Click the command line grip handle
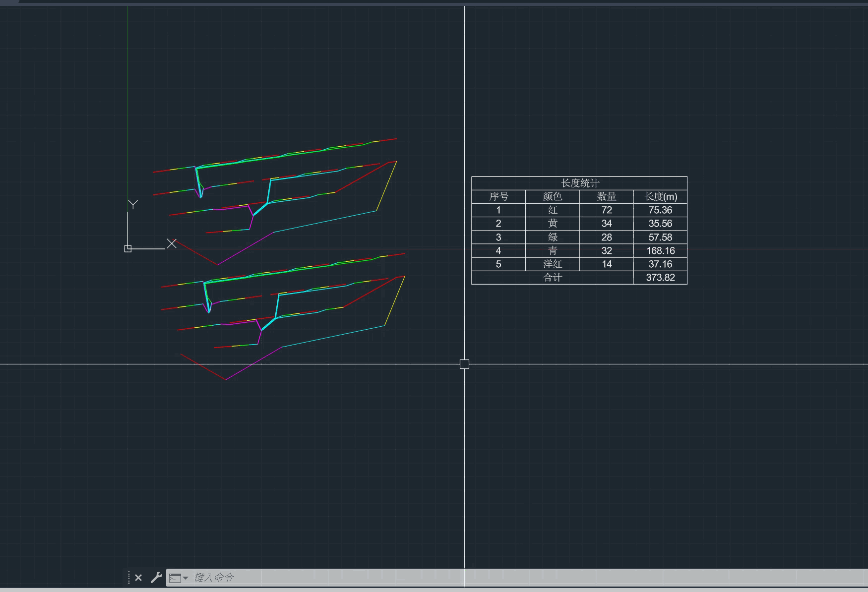The image size is (868, 592). pyautogui.click(x=129, y=578)
